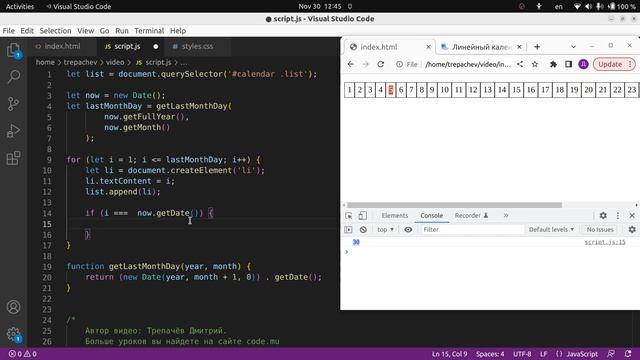Screen dimensions: 640x360
Task: Open the File menu
Action: [x=9, y=31]
